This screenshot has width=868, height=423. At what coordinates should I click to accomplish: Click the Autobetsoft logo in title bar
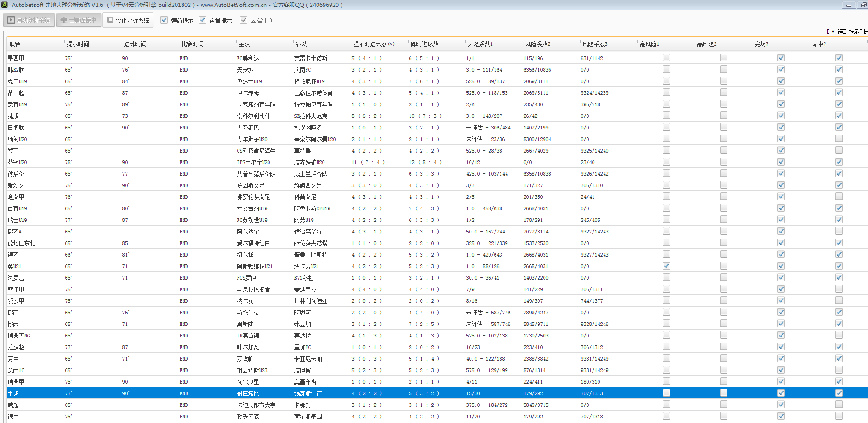[5, 5]
